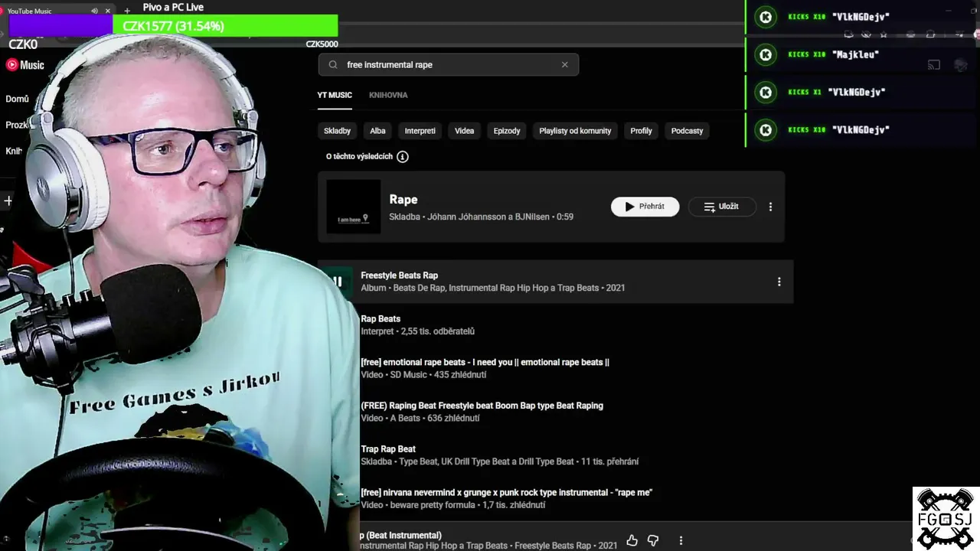Click the 'Pivo a PC Live' title

[173, 7]
